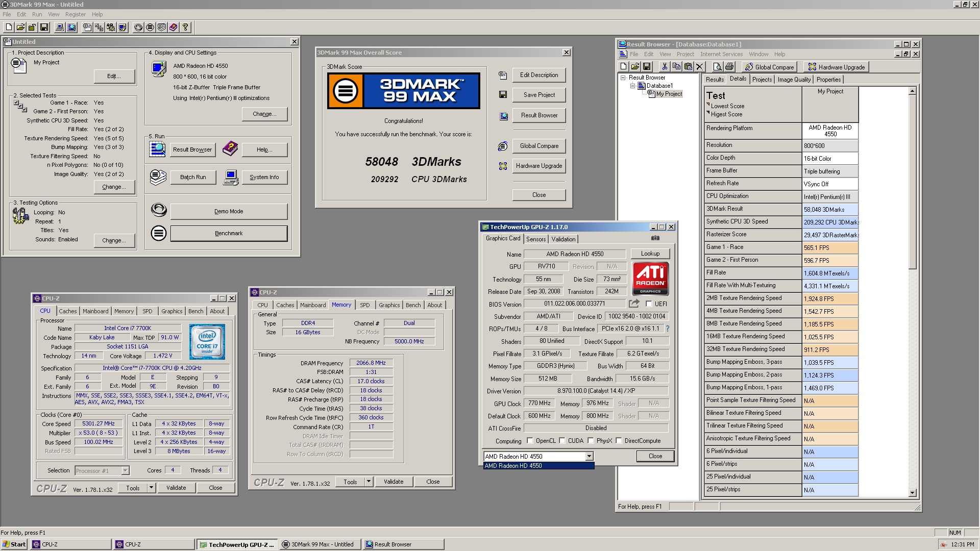This screenshot has height=551, width=980.
Task: Click Save Project in Overall Score dialog
Action: 539,95
